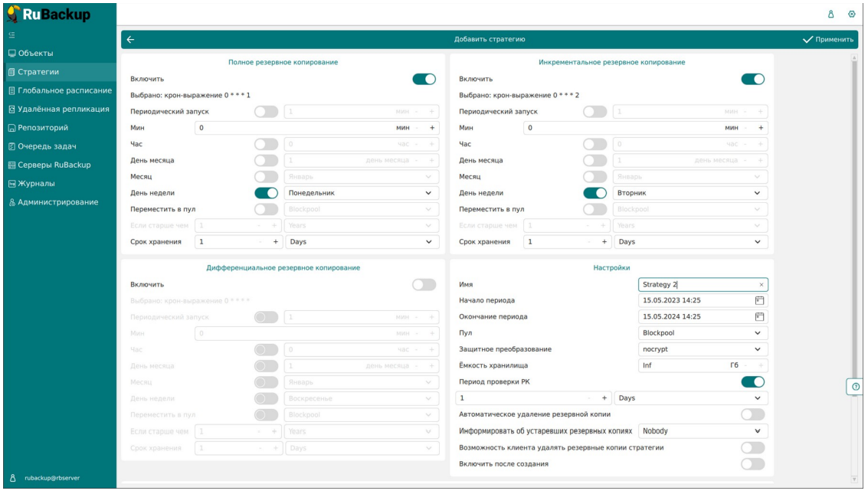Toggle День недели in full backup

[267, 193]
